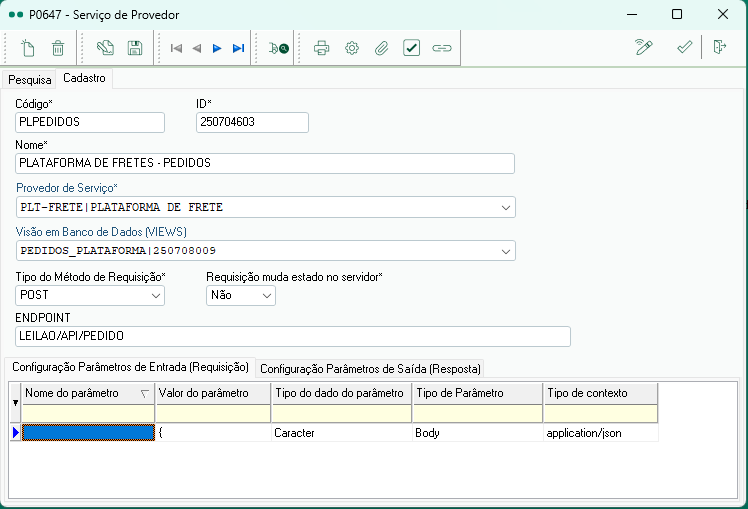
Task: Open the Nome do parâmetro filter triangle
Action: (145, 394)
